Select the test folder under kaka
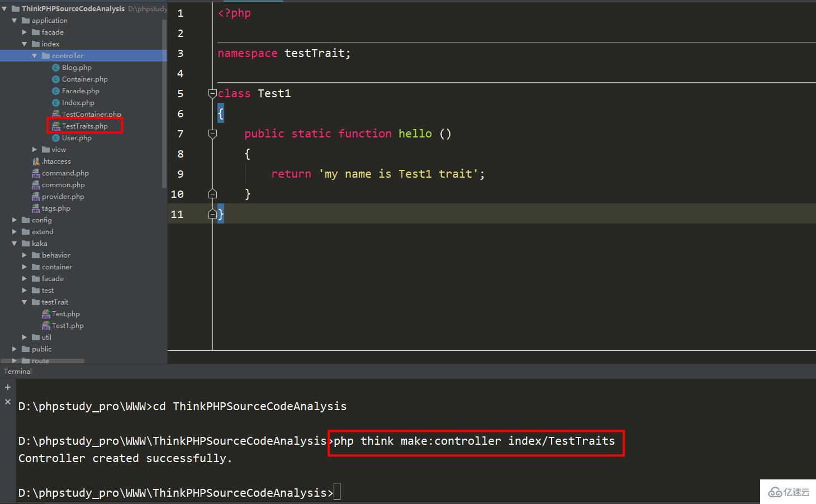Image resolution: width=816 pixels, height=504 pixels. (x=48, y=291)
